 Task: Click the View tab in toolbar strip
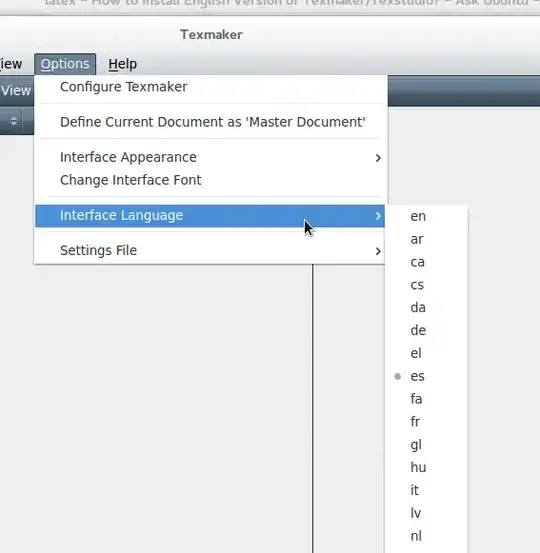click(x=16, y=91)
